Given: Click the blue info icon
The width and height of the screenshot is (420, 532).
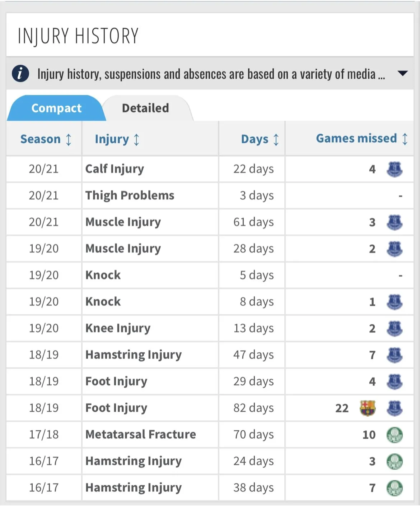Looking at the screenshot, I should 20,74.
